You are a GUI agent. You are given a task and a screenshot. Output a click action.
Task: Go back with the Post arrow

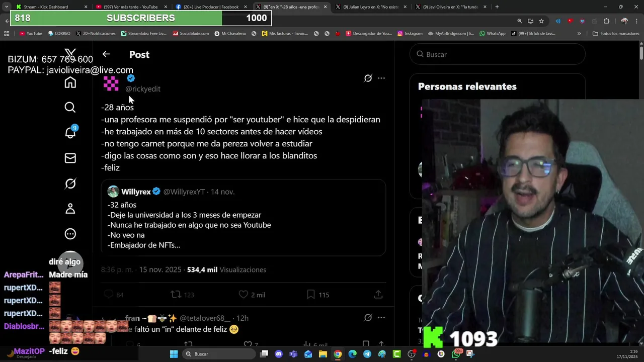coord(106,54)
